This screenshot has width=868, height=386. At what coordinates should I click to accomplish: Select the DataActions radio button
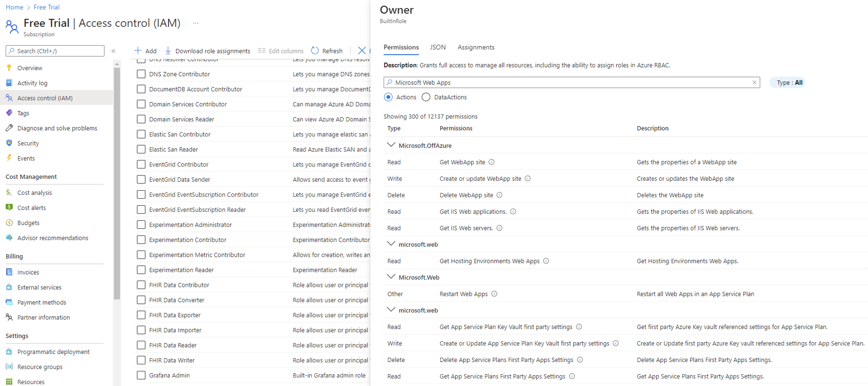[x=426, y=97]
